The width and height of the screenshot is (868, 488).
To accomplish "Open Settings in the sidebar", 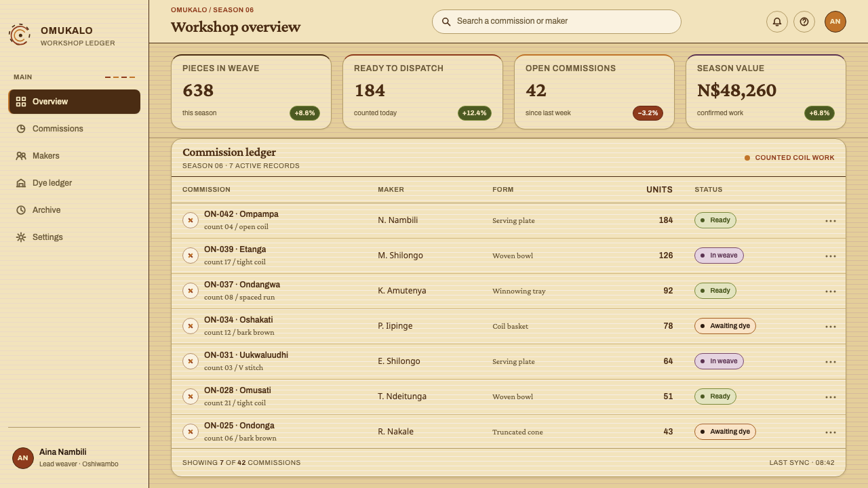I will pos(75,237).
